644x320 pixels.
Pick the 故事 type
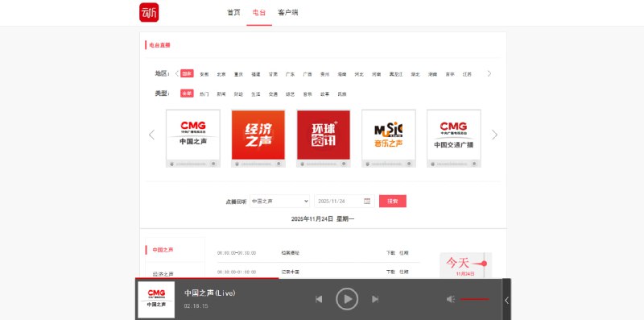point(325,94)
